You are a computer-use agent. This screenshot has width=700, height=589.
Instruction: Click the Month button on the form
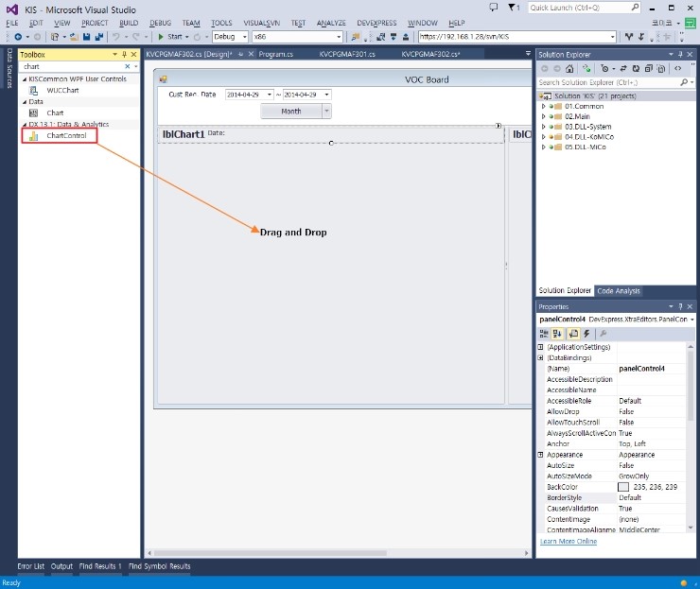click(290, 112)
